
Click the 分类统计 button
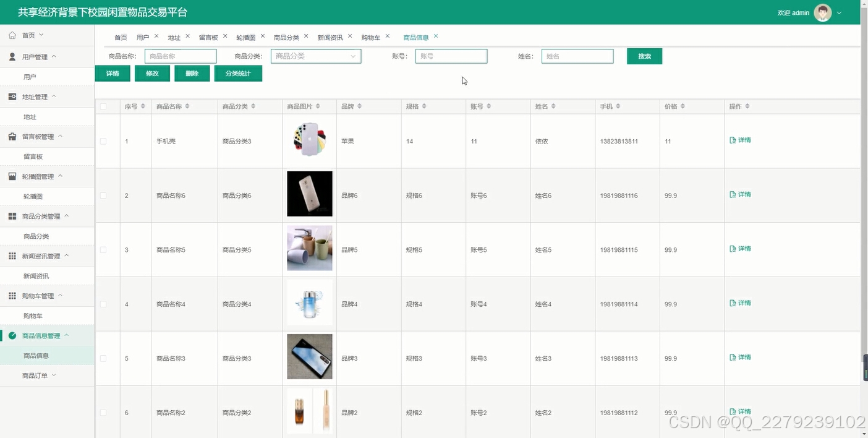tap(238, 73)
